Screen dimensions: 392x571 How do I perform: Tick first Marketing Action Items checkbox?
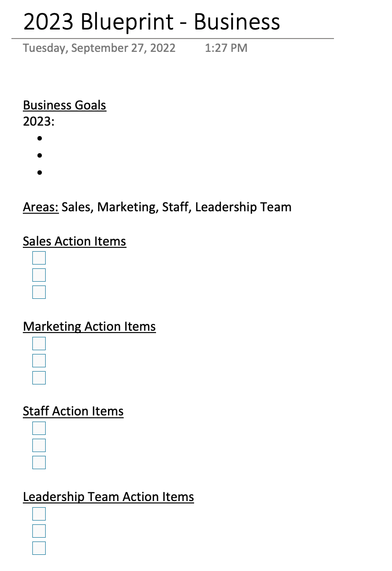click(x=39, y=344)
